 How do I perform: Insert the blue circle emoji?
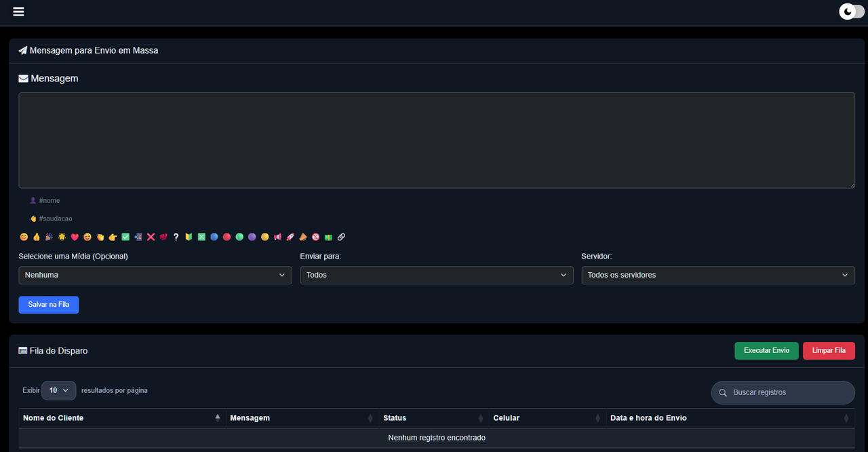coord(214,237)
